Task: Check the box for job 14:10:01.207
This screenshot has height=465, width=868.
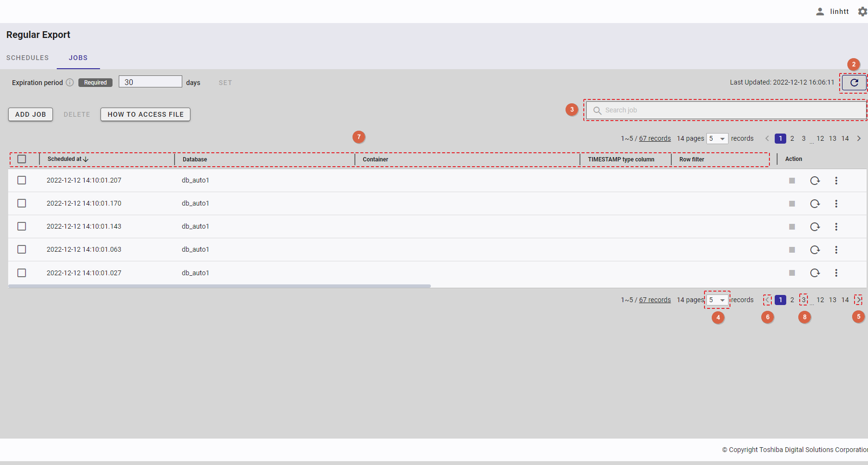Action: point(22,180)
